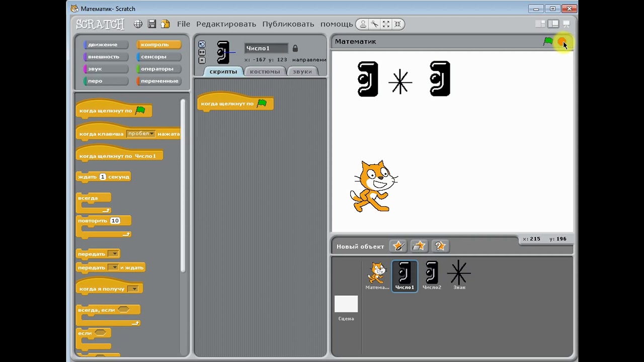Select the shrink sprite tool
Viewport: 644px width, 362px height.
pos(397,24)
